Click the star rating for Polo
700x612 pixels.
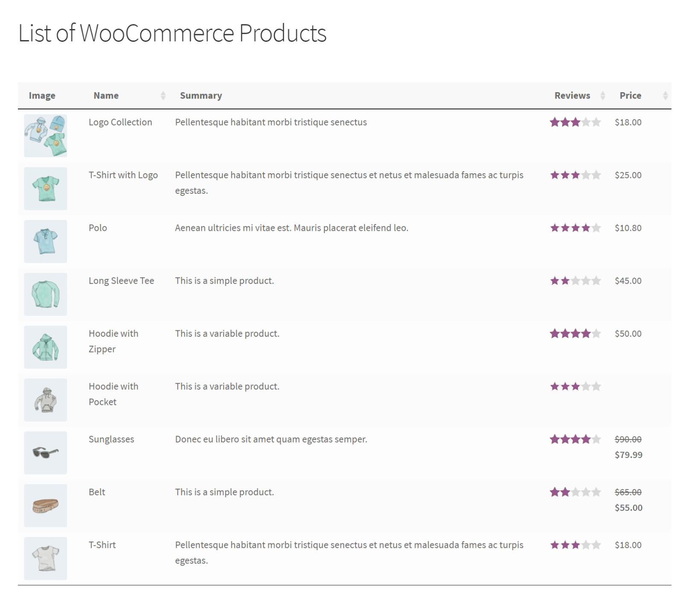(x=575, y=227)
